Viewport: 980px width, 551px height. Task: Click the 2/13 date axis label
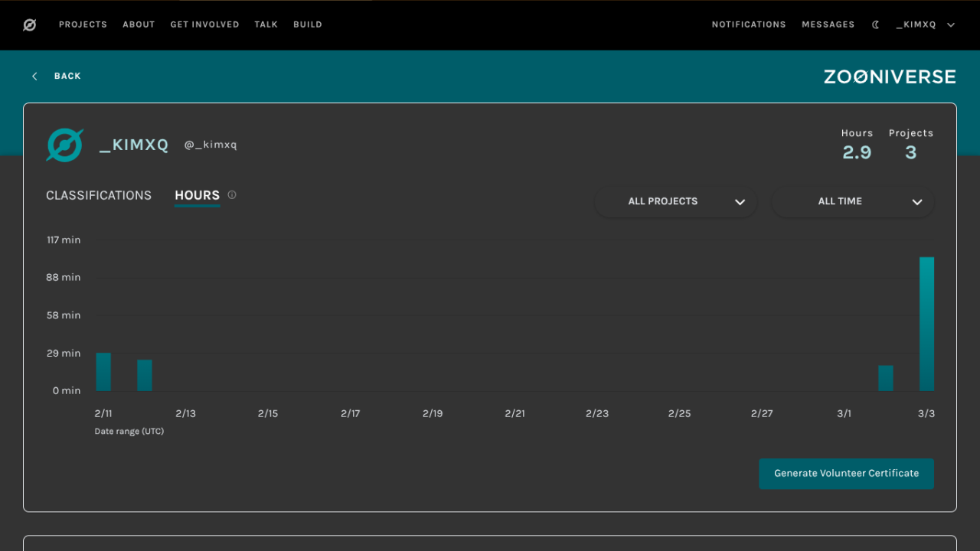pyautogui.click(x=186, y=414)
